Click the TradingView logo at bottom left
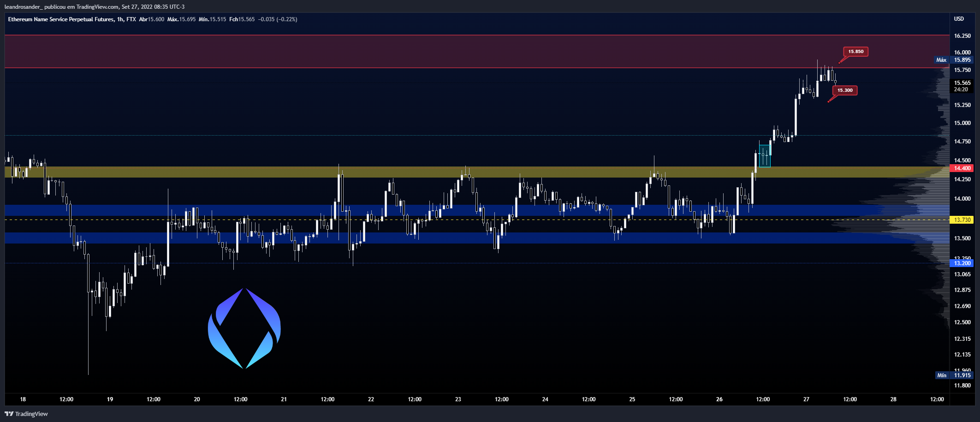The image size is (980, 422). (x=26, y=414)
